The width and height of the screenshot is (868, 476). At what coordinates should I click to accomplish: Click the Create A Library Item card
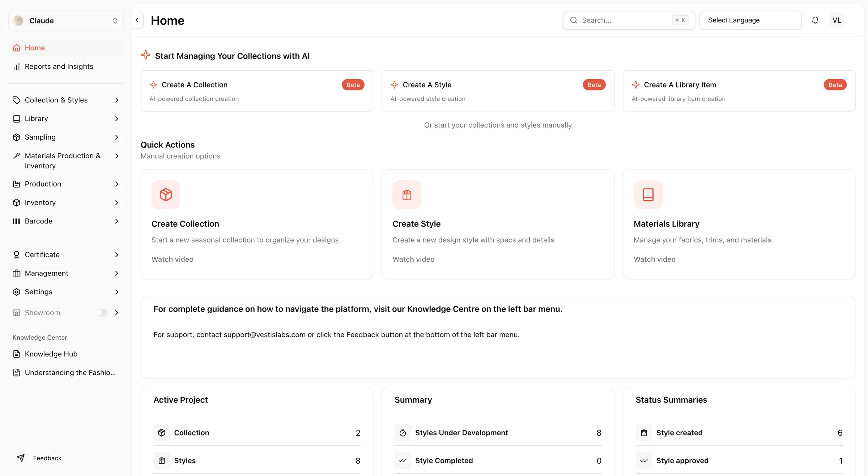point(739,91)
